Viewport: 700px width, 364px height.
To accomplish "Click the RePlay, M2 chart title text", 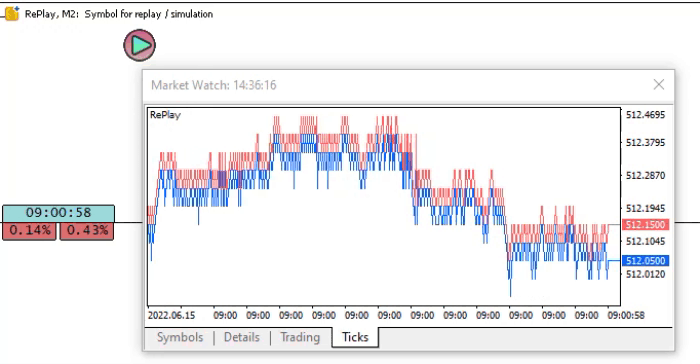I will (119, 14).
